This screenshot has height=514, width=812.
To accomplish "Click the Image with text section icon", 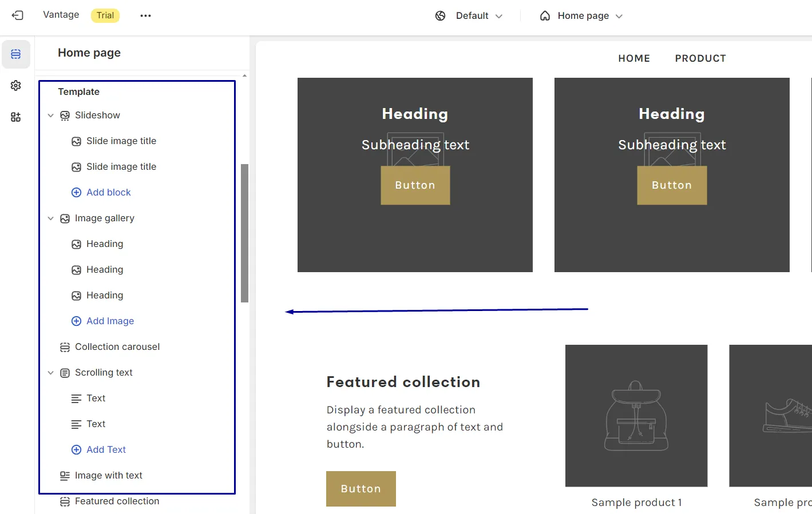I will tap(65, 476).
